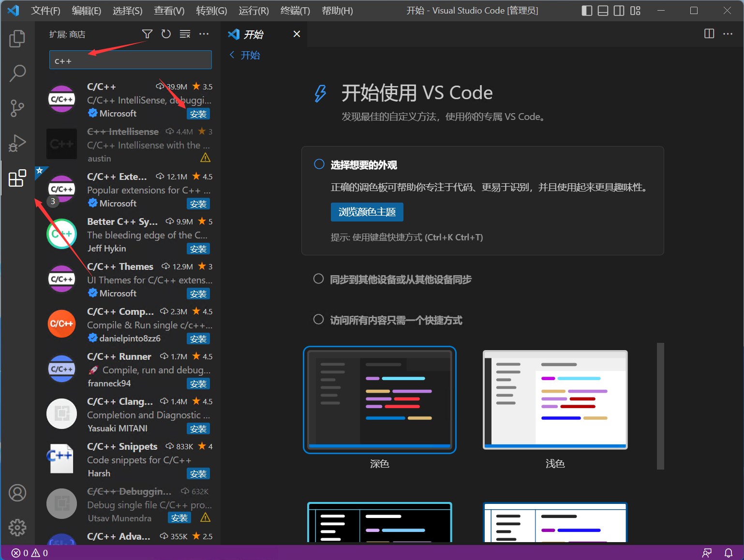Image resolution: width=744 pixels, height=560 pixels.
Task: Toggle secondary side bar layout icon
Action: [x=619, y=11]
